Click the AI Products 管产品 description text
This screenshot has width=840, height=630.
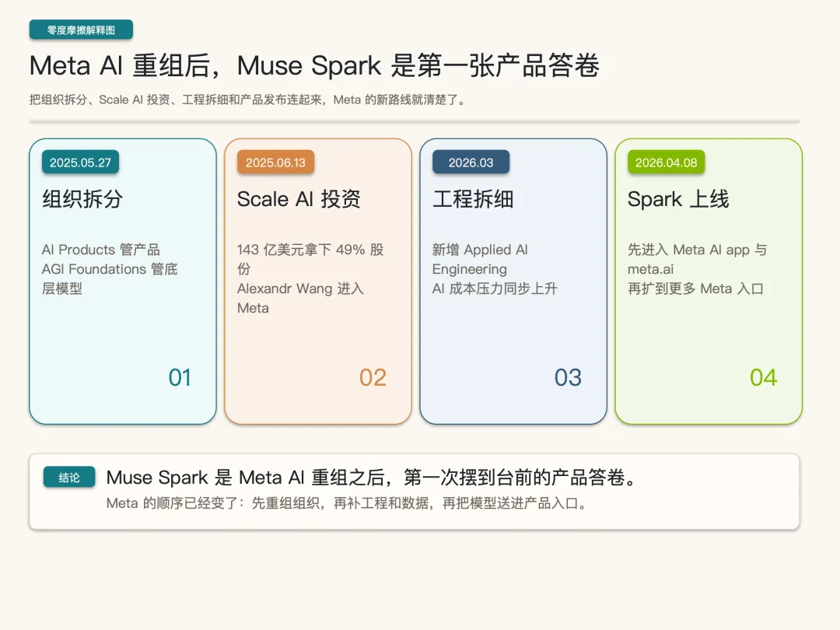pyautogui.click(x=101, y=250)
